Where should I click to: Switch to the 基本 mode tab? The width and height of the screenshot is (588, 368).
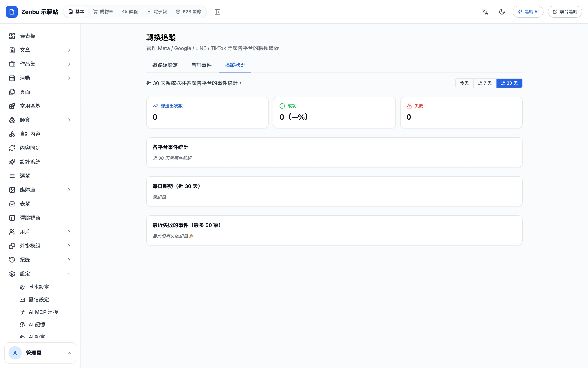click(76, 12)
